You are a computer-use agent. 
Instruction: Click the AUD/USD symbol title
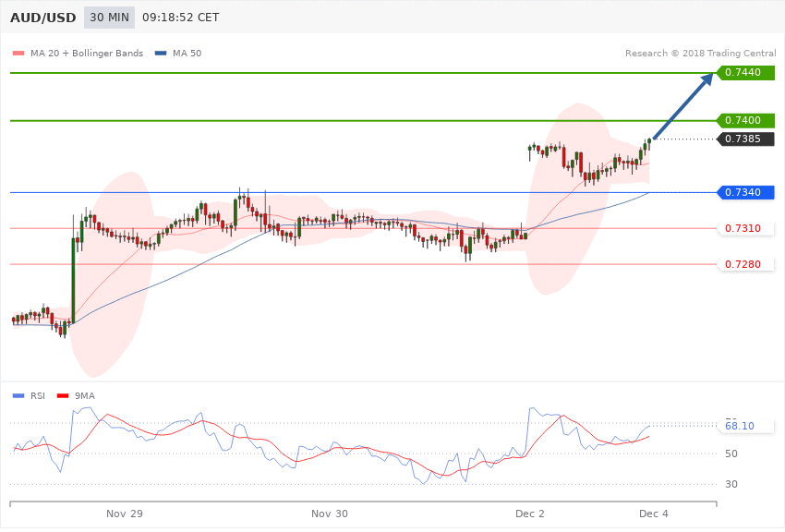43,18
